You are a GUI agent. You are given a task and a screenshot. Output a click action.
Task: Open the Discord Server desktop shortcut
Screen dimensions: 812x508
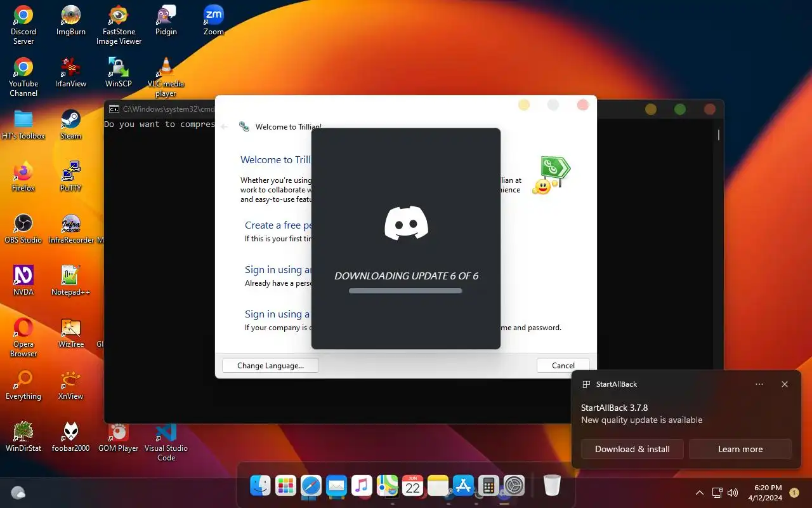(x=23, y=25)
